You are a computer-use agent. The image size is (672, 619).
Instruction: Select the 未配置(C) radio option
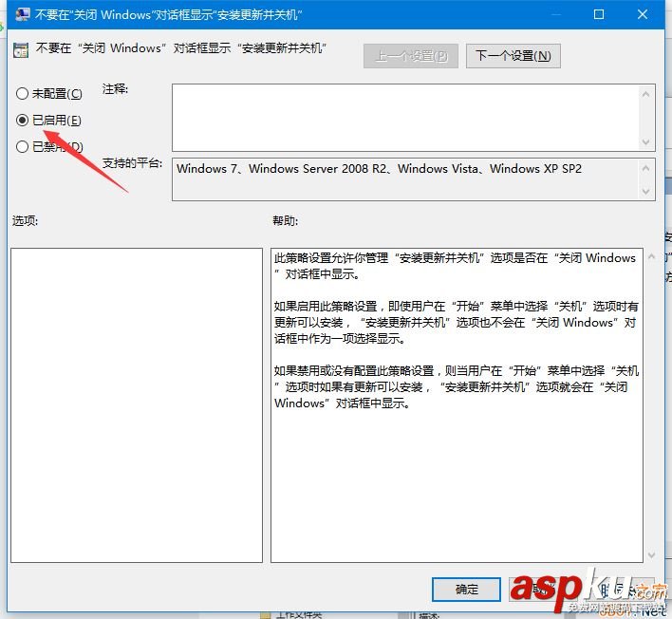tap(48, 93)
